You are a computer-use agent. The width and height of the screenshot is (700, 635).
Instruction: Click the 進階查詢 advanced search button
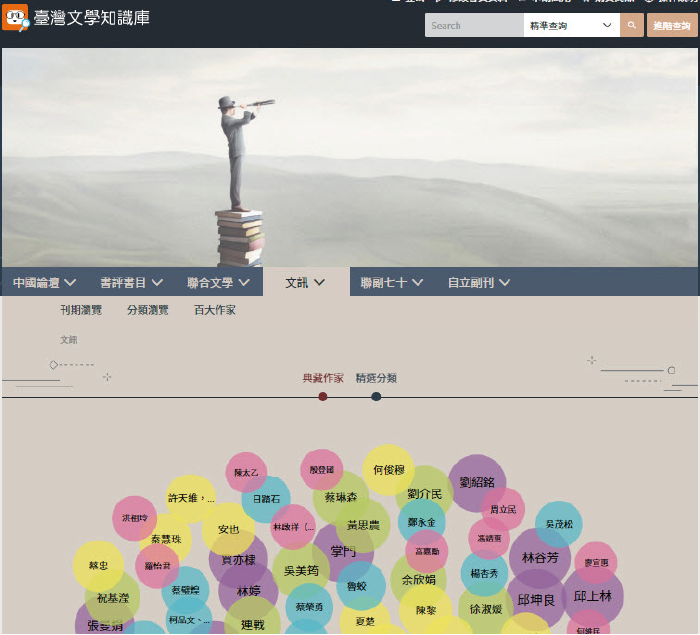point(672,25)
